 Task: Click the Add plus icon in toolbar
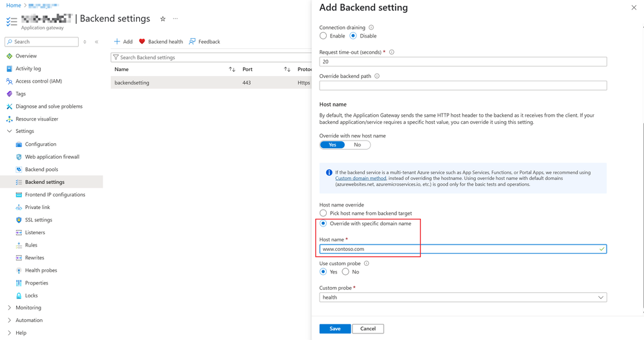coord(117,42)
